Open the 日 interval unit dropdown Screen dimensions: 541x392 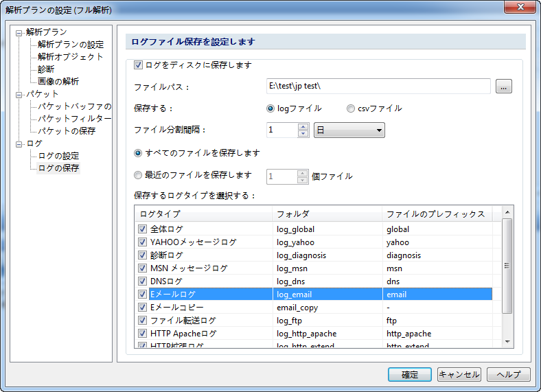click(x=349, y=130)
